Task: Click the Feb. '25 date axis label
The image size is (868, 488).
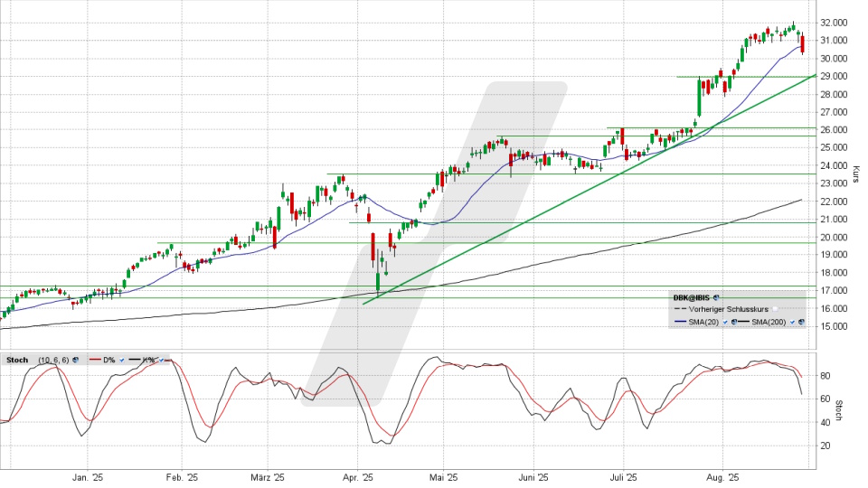Action: (182, 477)
